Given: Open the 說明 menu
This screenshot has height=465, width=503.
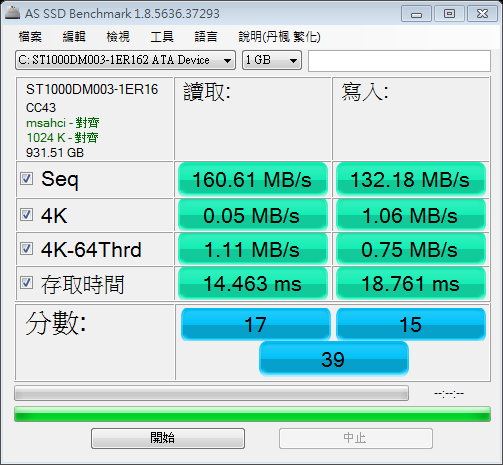Looking at the screenshot, I should click(x=279, y=37).
